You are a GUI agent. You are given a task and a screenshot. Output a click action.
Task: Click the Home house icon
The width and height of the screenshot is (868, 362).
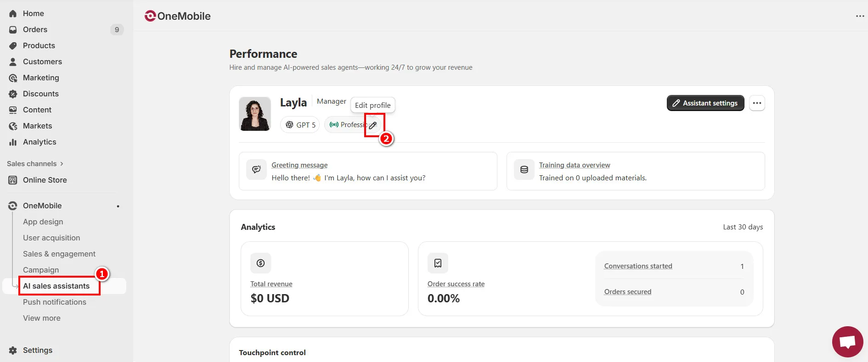coord(13,13)
